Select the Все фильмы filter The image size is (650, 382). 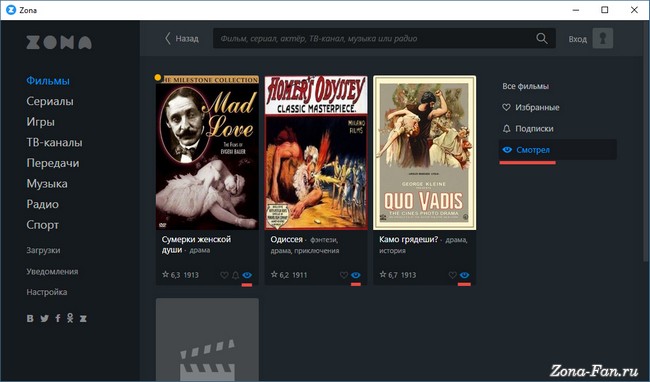point(525,86)
